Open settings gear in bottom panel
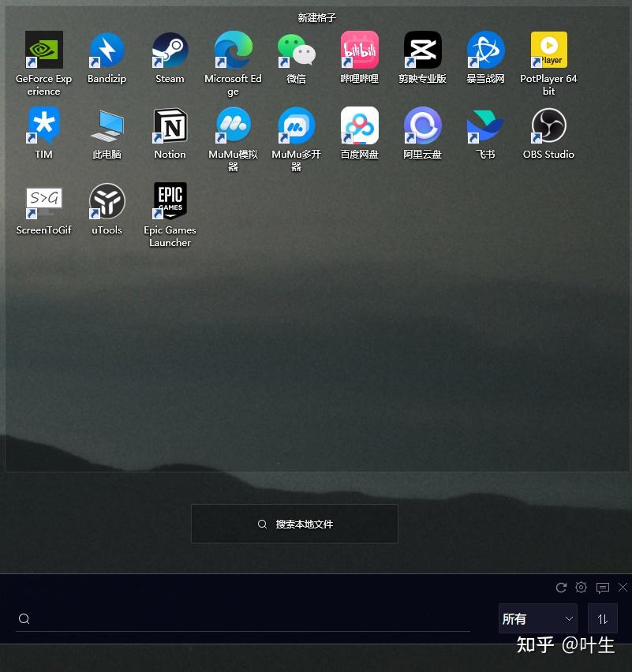The width and height of the screenshot is (632, 672). click(x=581, y=587)
